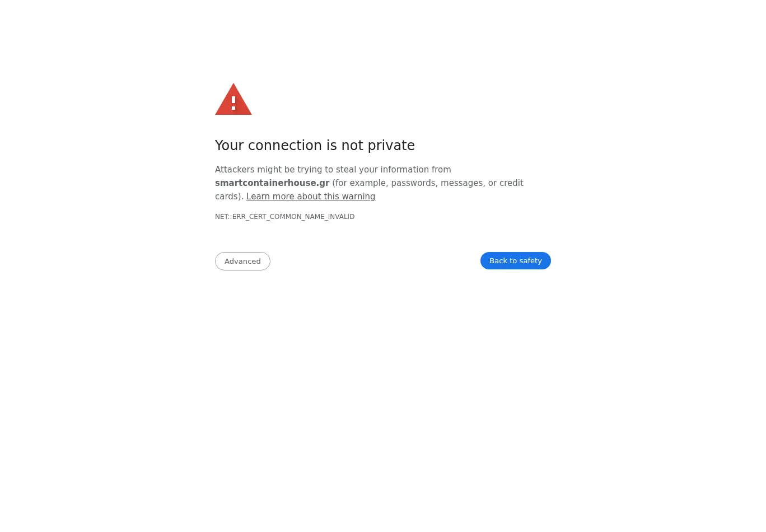This screenshot has height=532, width=766.
Task: Click the word Attackers in the description
Action: pyautogui.click(x=235, y=170)
